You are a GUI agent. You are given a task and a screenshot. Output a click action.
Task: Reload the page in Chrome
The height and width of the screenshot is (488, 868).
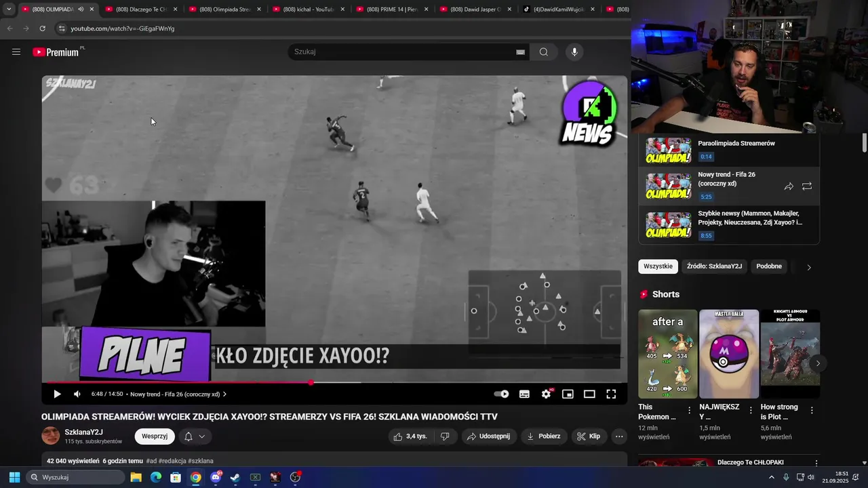click(x=42, y=28)
